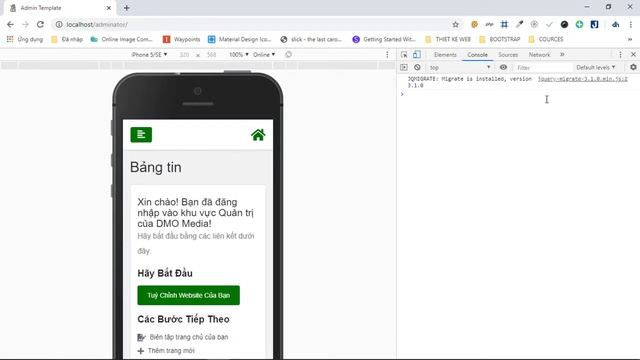Click the site information icon
640x360 pixels.
(x=59, y=24)
